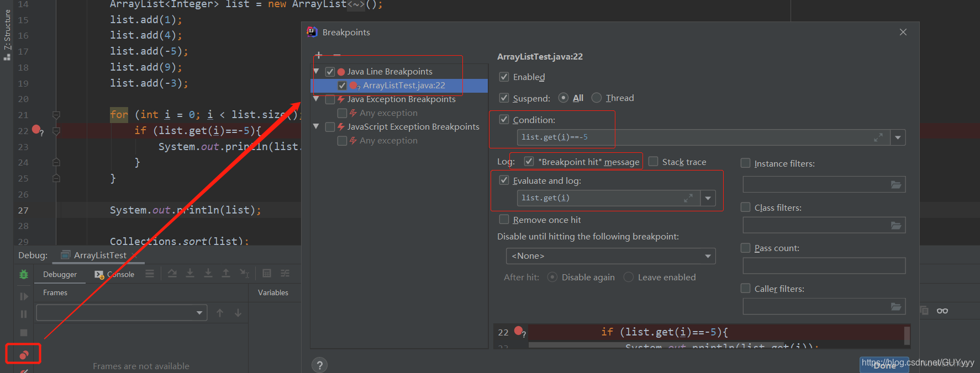980x373 pixels.
Task: Fold the if block at line 22
Action: point(56,131)
